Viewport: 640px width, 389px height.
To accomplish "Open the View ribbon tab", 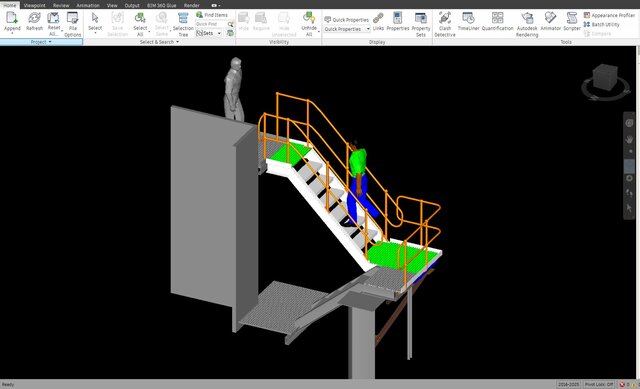I will 112,5.
